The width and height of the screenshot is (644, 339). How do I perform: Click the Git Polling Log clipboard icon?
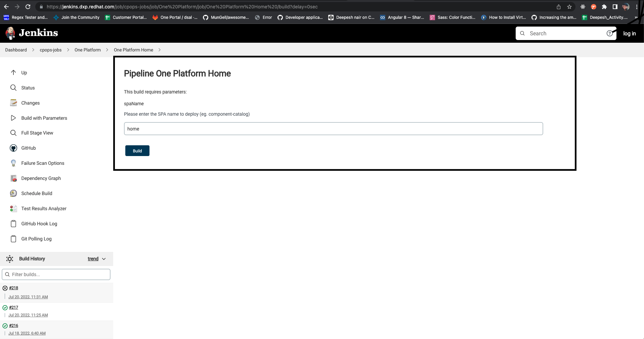click(x=13, y=239)
